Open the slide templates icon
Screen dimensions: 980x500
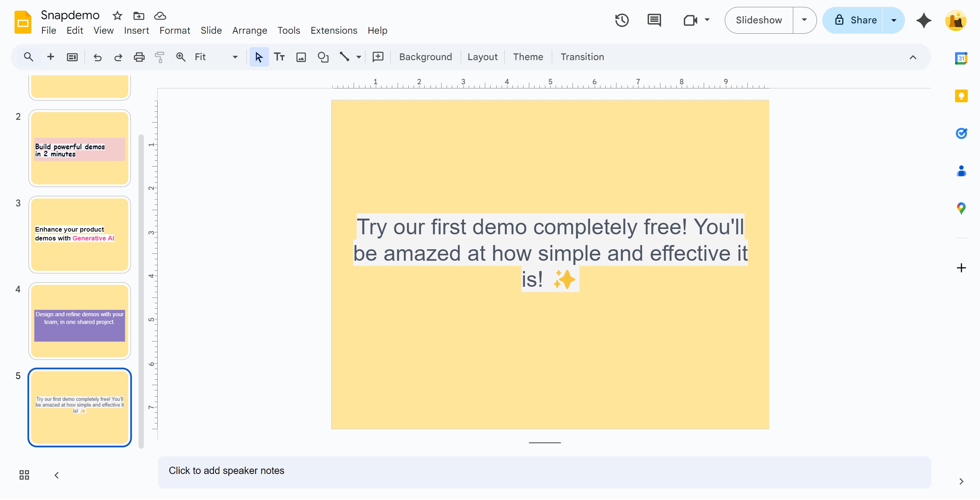pyautogui.click(x=72, y=57)
